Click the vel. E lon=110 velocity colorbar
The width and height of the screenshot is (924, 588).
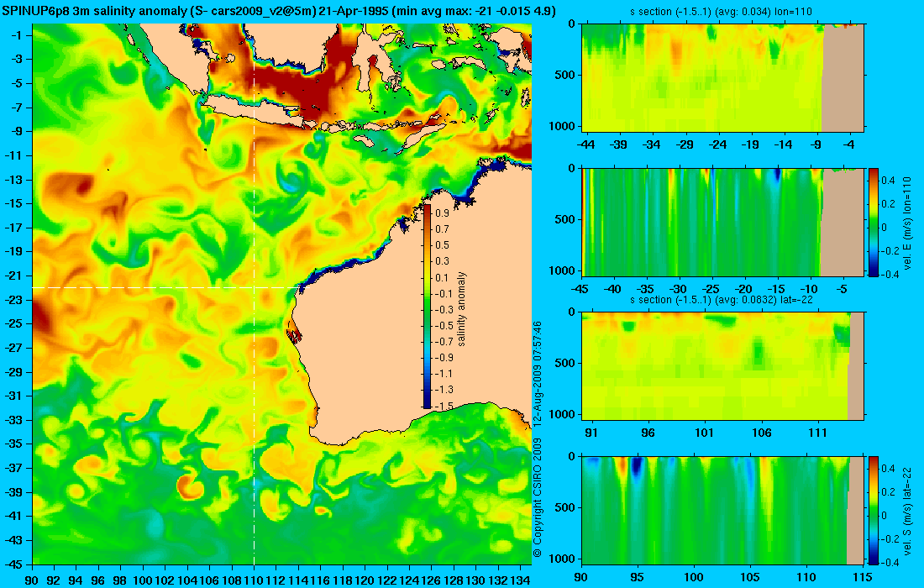click(874, 222)
